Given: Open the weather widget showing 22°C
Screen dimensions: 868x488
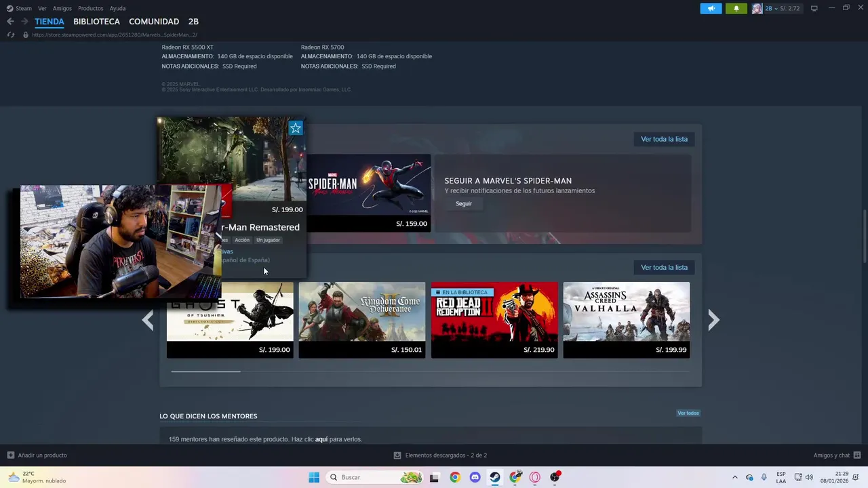Looking at the screenshot, I should 37,477.
